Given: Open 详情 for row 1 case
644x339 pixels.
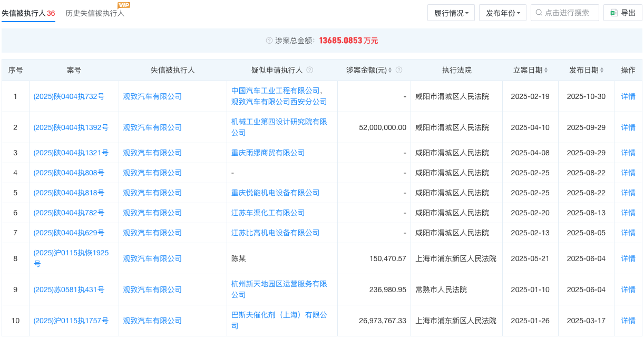Looking at the screenshot, I should (x=628, y=96).
